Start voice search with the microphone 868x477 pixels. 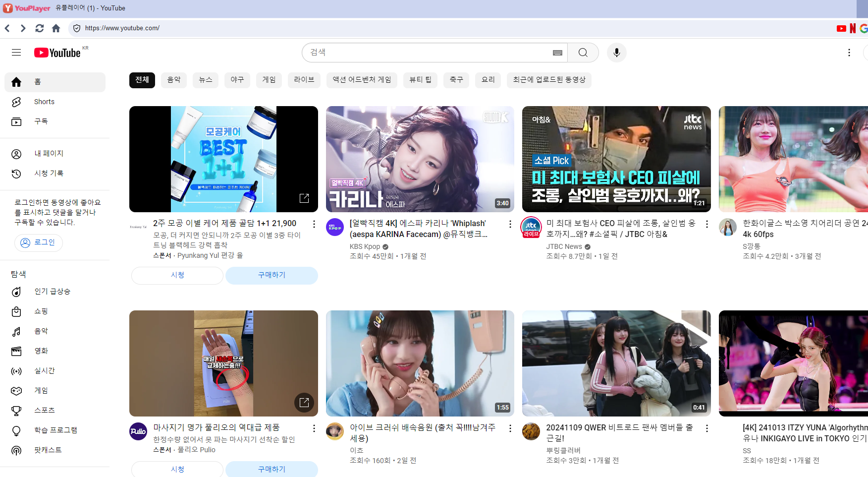[x=617, y=53]
